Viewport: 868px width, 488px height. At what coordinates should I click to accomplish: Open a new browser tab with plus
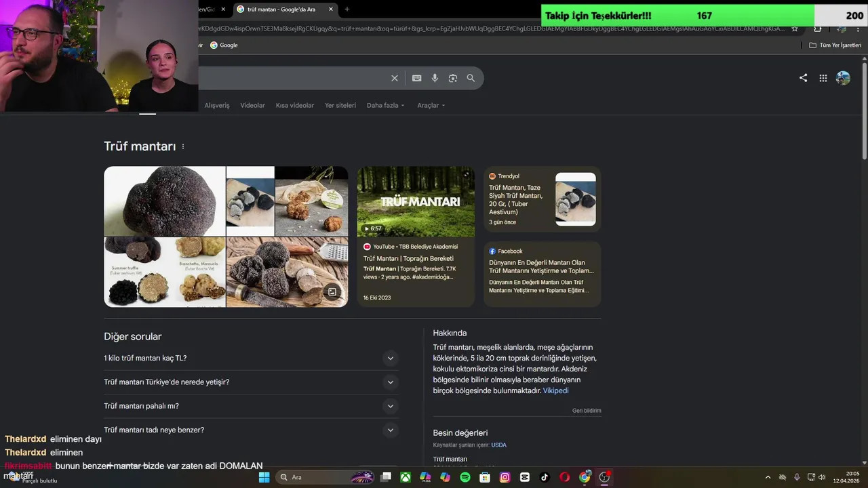point(347,9)
